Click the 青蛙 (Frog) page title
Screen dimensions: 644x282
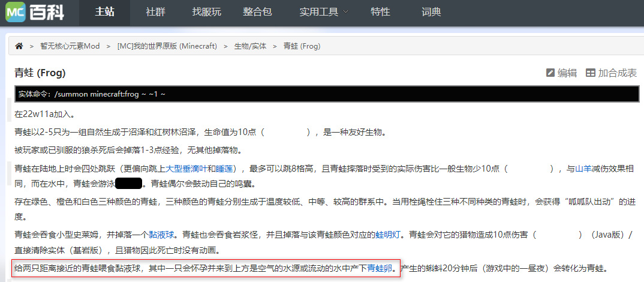pyautogui.click(x=40, y=73)
